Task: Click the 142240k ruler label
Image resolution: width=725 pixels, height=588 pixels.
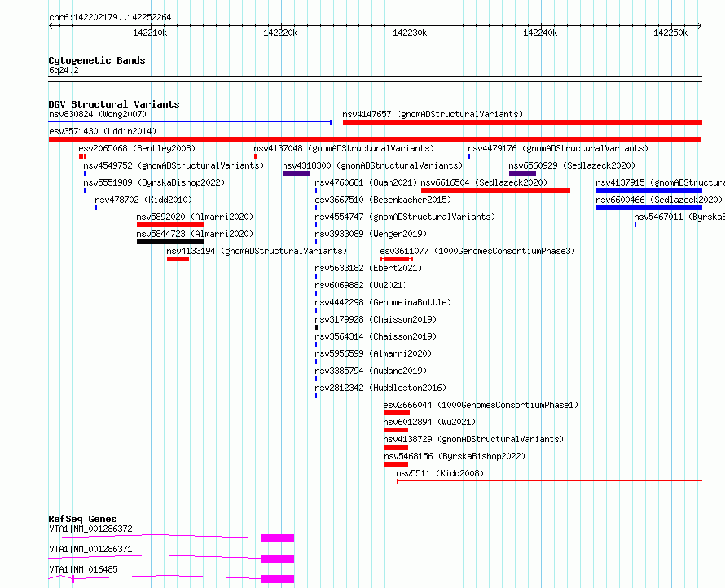Action: coord(540,33)
